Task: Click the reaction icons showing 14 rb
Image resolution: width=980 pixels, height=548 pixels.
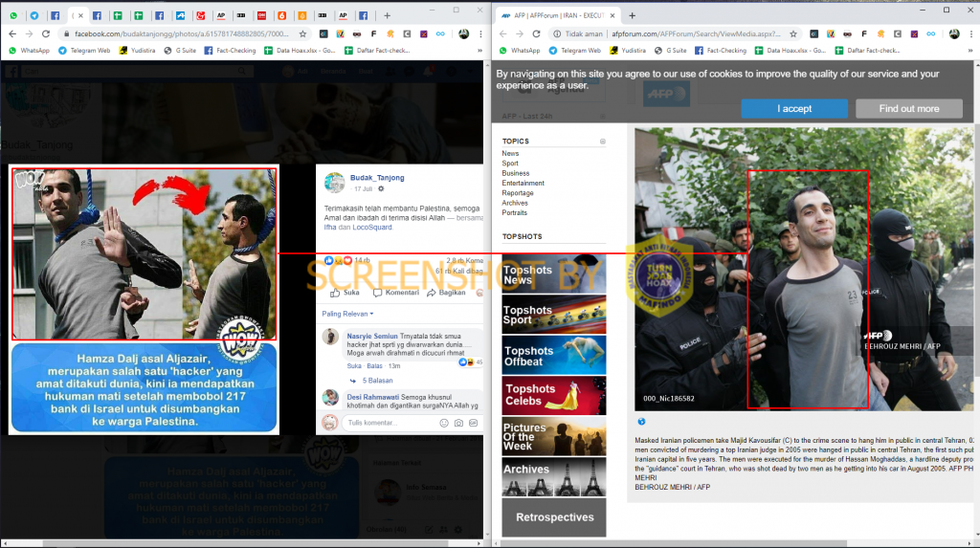Action: 339,260
